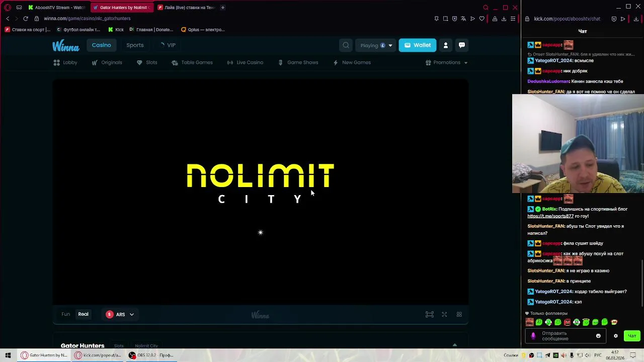Open the Ставки на спорт bookmark
This screenshot has width=644, height=362.
coord(28,30)
